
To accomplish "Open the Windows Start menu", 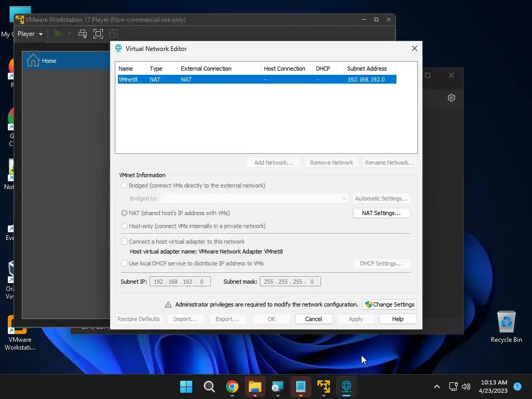I will pyautogui.click(x=186, y=387).
